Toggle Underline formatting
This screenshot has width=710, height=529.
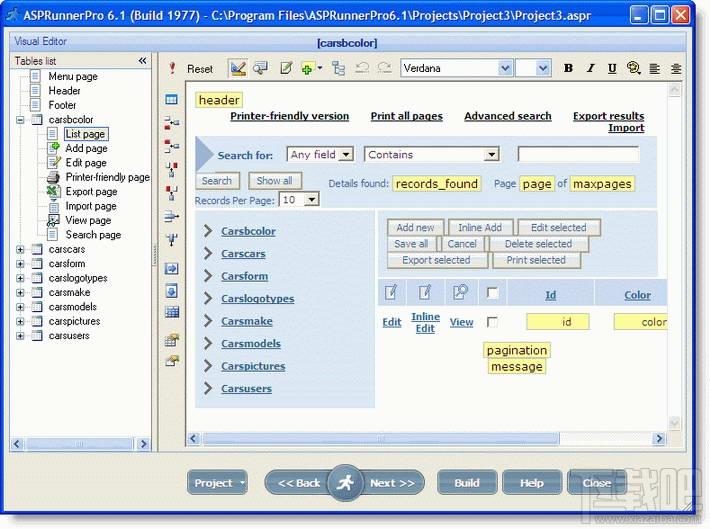(x=612, y=68)
